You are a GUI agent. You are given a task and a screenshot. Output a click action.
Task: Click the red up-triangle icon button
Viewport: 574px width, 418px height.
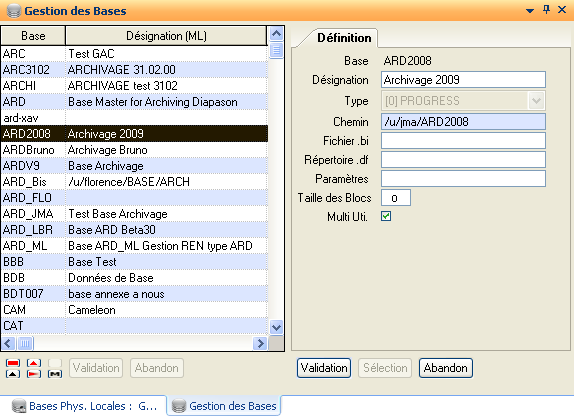34,363
